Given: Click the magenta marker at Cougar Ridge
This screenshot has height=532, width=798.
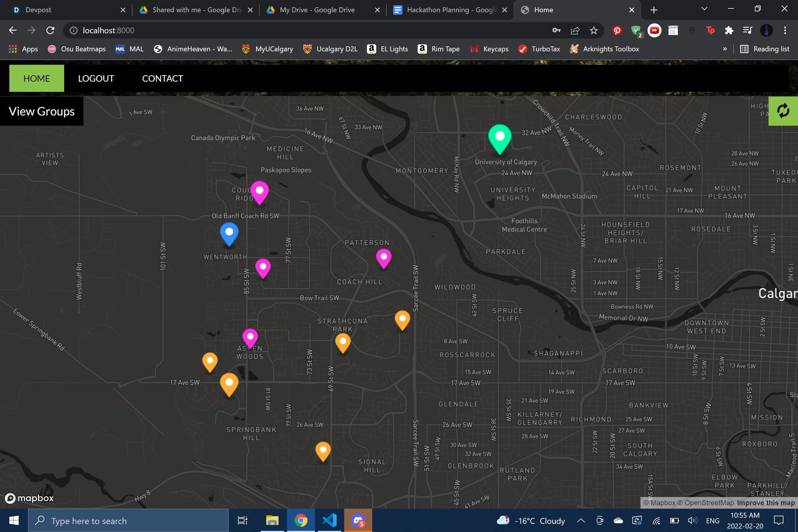Looking at the screenshot, I should click(260, 191).
